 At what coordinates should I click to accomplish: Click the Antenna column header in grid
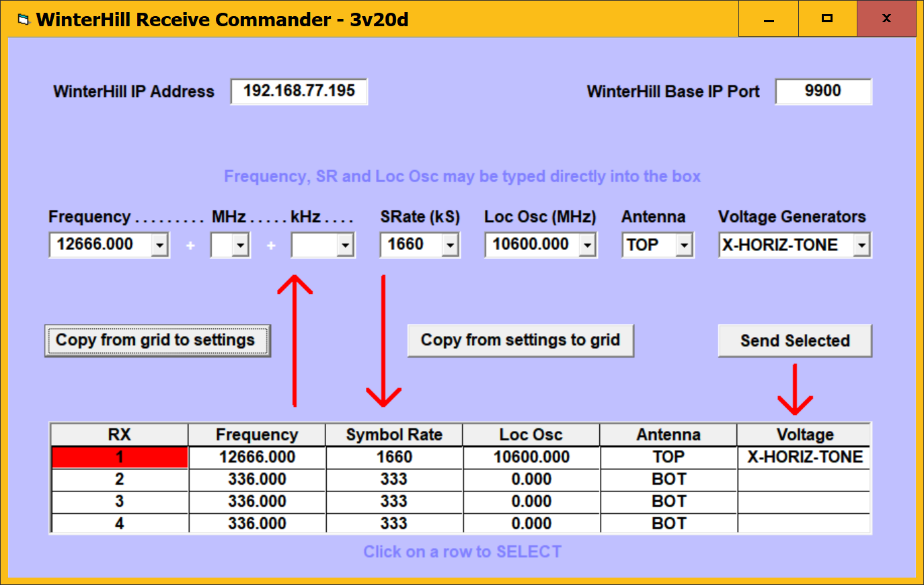coord(668,434)
